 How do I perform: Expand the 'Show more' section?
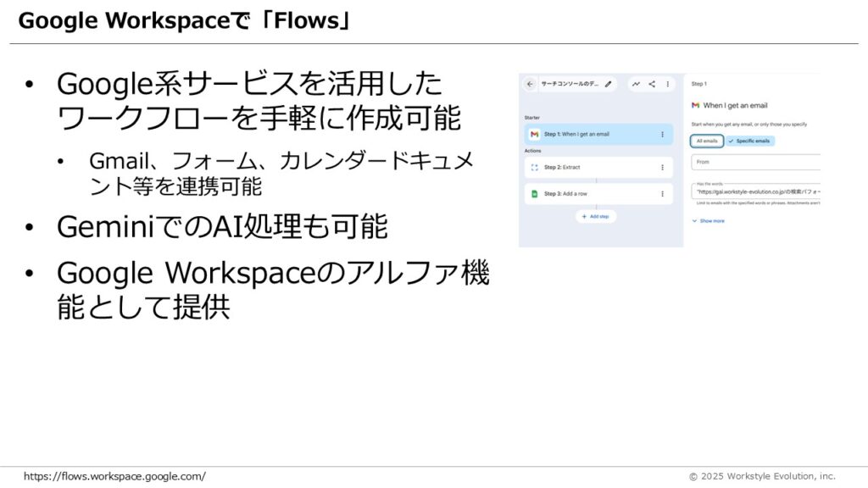point(709,221)
